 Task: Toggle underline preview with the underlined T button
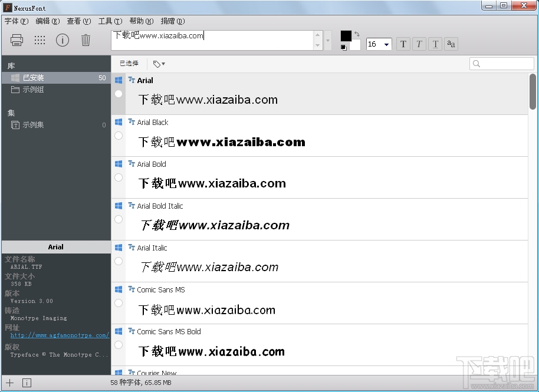click(x=435, y=44)
